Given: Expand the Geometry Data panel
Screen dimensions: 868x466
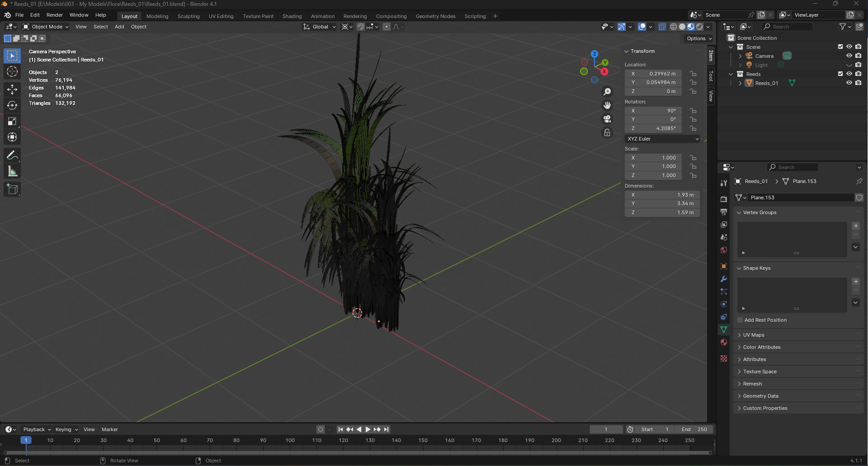Looking at the screenshot, I should pos(761,396).
